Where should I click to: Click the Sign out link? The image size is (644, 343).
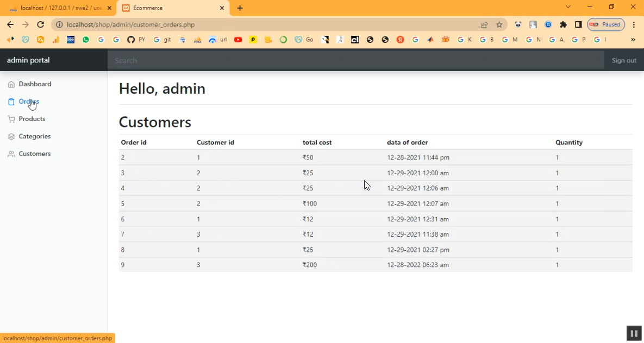point(623,60)
